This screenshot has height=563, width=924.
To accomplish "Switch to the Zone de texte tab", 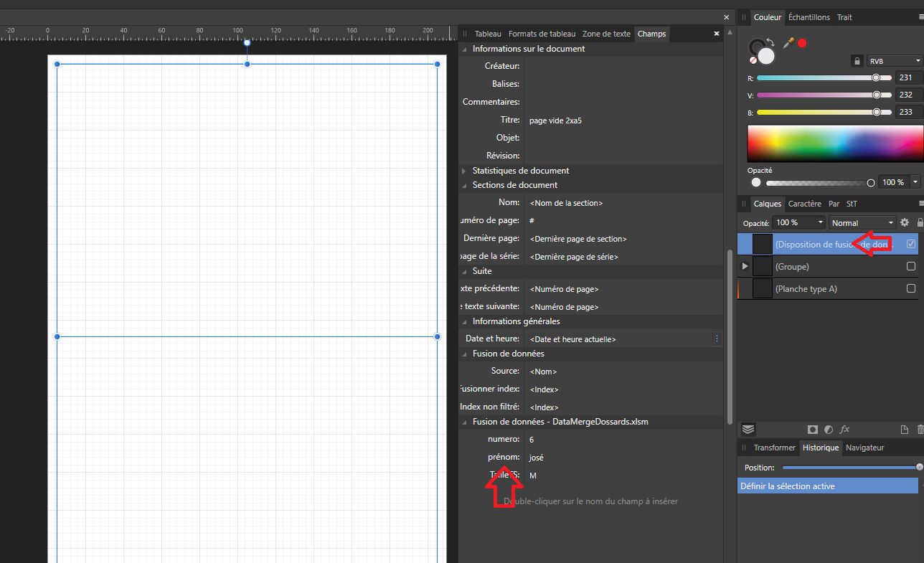I will pos(606,34).
